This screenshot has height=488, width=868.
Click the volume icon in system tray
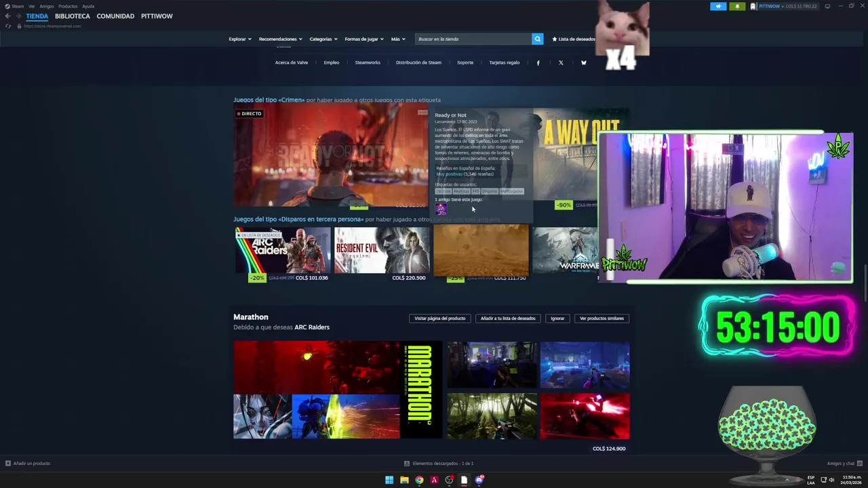pyautogui.click(x=831, y=480)
